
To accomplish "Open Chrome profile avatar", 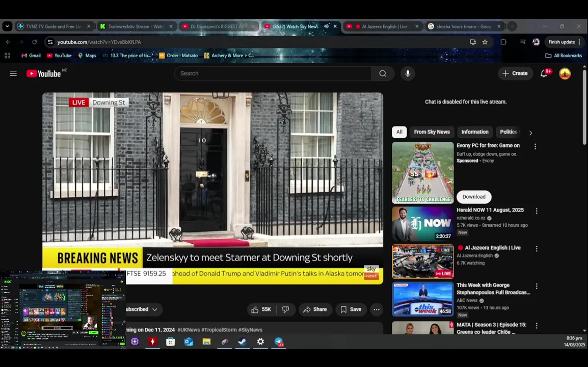I will click(x=536, y=42).
